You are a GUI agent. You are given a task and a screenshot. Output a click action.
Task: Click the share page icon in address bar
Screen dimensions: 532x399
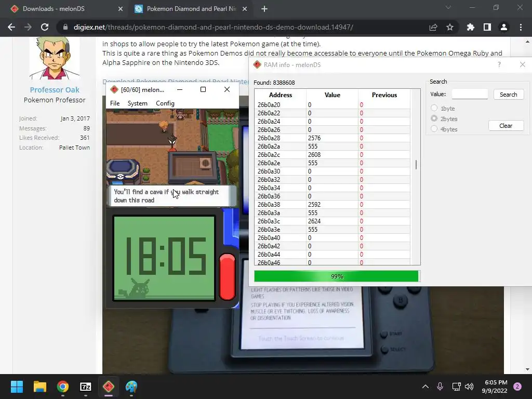click(433, 27)
